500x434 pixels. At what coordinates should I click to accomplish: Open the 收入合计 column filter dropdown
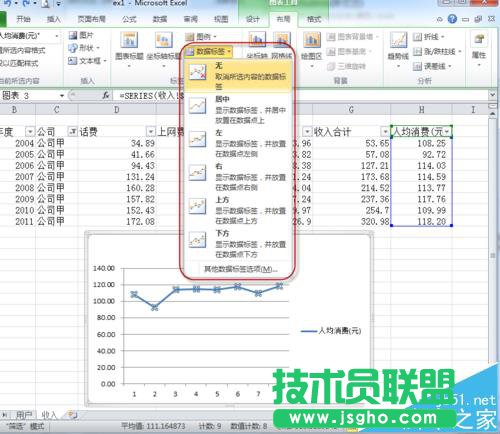pos(385,132)
